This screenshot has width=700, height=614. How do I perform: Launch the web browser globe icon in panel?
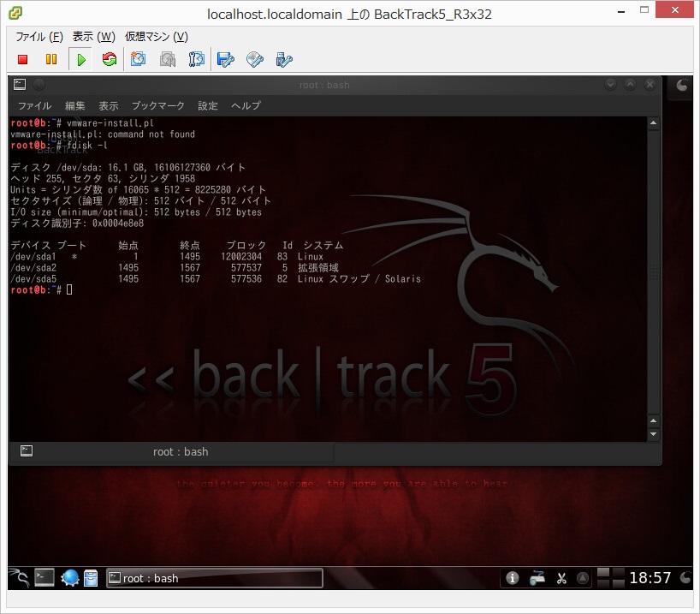tap(69, 578)
